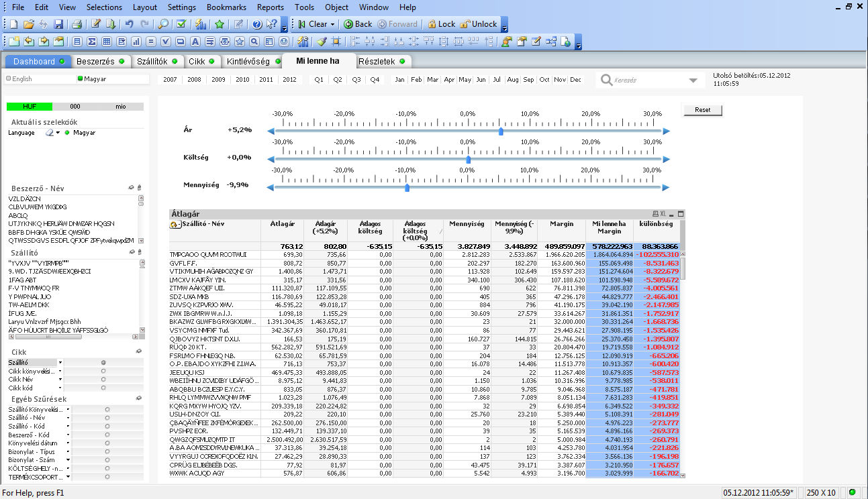Click the Ár slider handle
This screenshot has width=868, height=499.
click(501, 131)
